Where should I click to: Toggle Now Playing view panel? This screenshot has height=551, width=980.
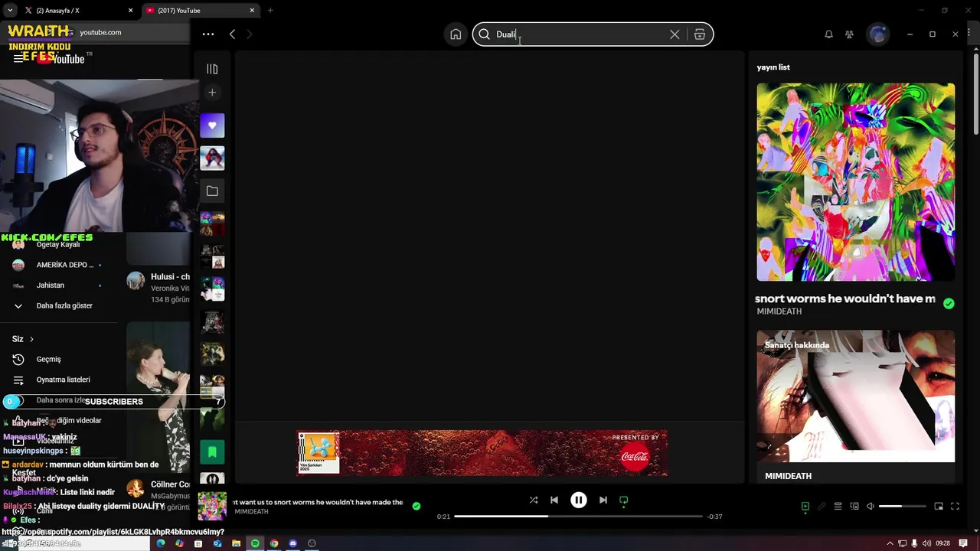click(805, 507)
